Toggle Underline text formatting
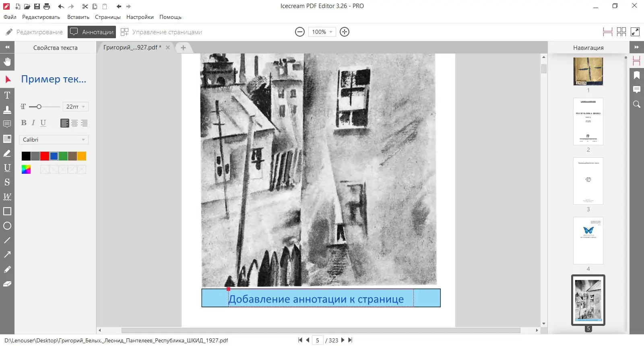644x346 pixels. [43, 123]
